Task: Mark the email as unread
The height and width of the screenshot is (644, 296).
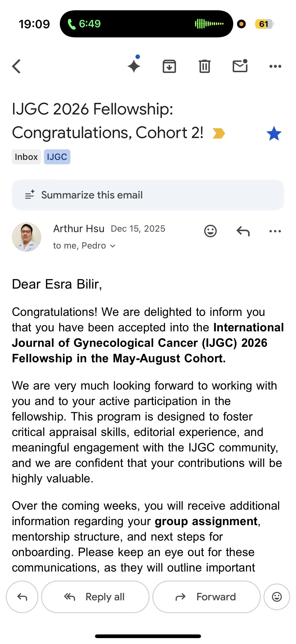Action: 240,66
